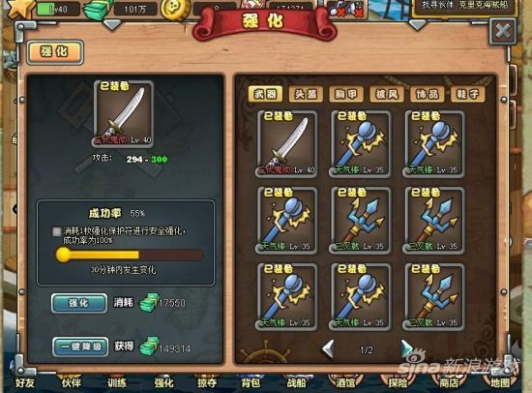
Task: Click the blue 强化 strengthen button
Action: pos(79,303)
